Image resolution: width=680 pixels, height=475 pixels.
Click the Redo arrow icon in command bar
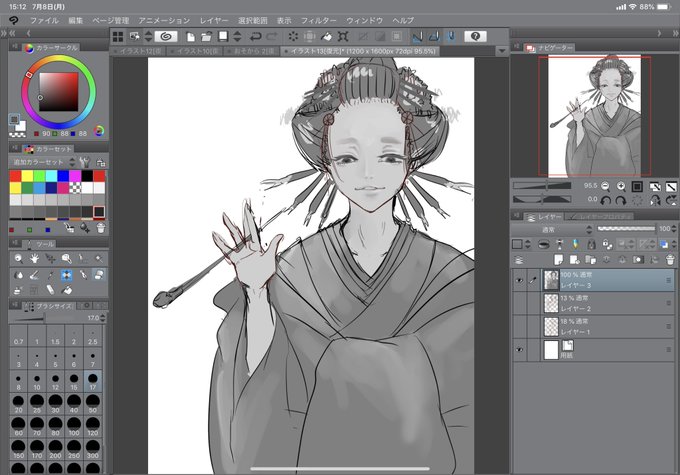coord(272,36)
